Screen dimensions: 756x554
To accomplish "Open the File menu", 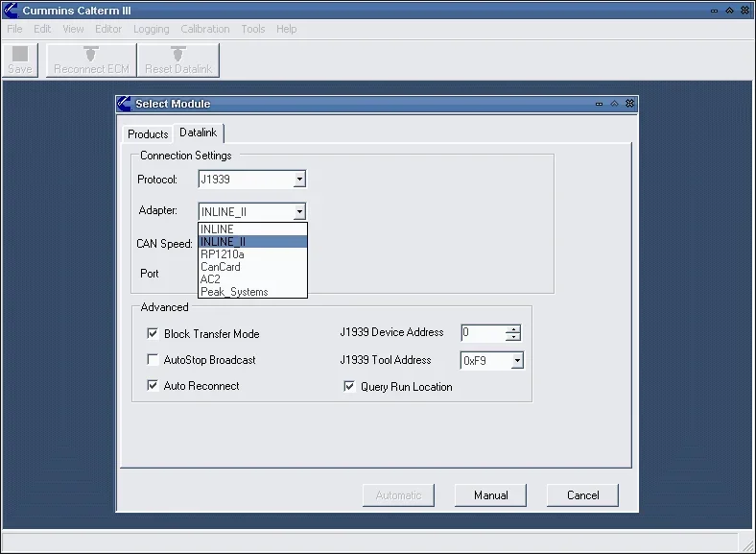I will [14, 29].
